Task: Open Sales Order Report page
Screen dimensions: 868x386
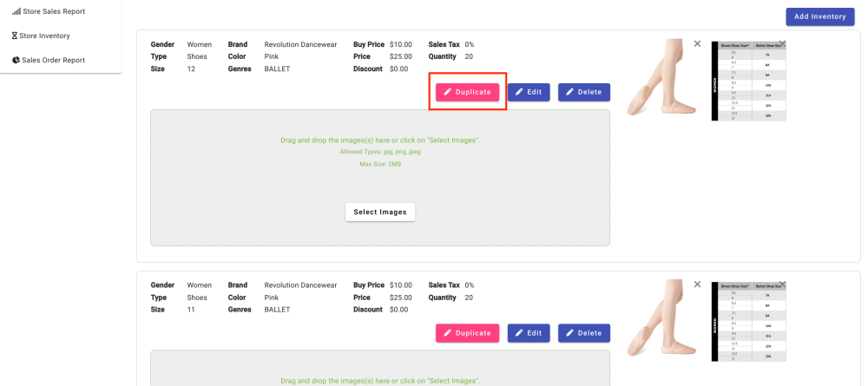Action: [53, 60]
